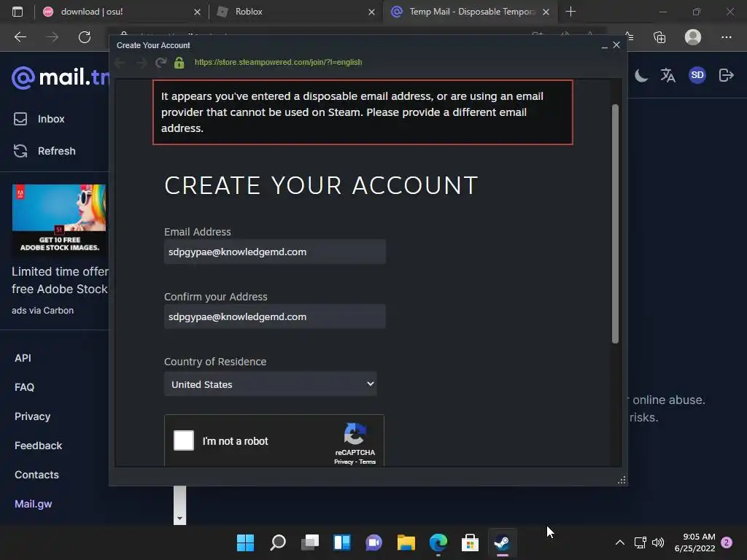Image resolution: width=747 pixels, height=560 pixels.
Task: Open the FAQ link in sidebar
Action: tap(24, 387)
